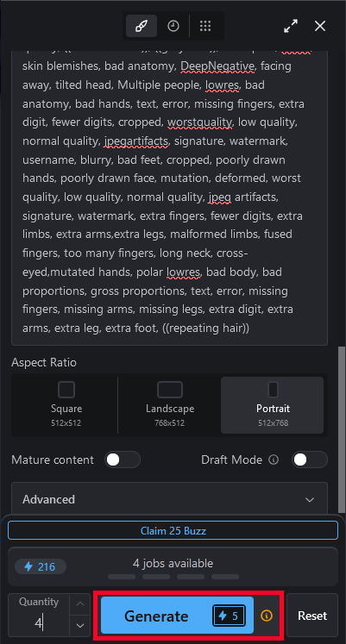Viewport: 346px width, 644px height.
Task: Click inside the negative prompt text area
Action: 169,197
